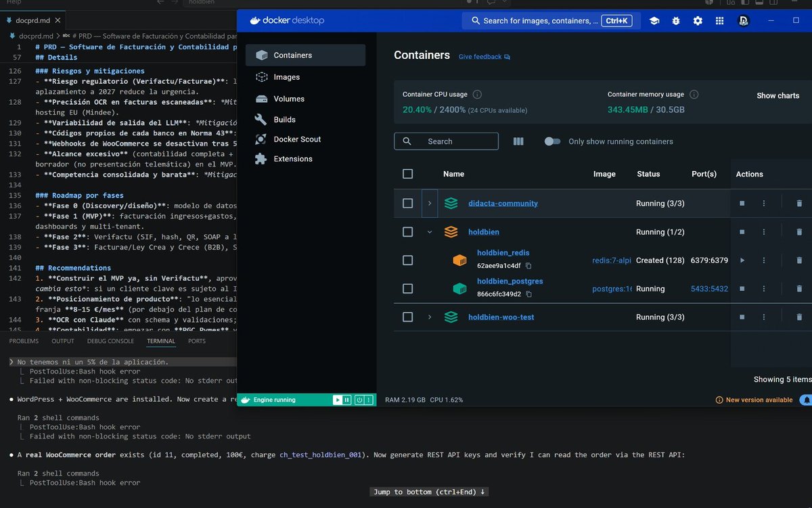Collapse the holdbien stack
The width and height of the screenshot is (812, 508).
click(430, 232)
